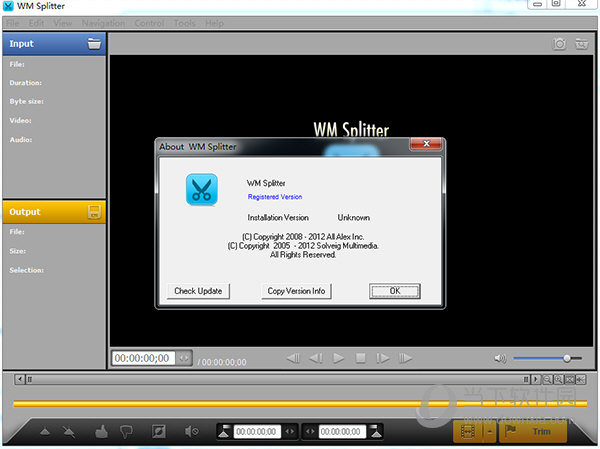Stop playback
600x449 pixels.
coord(360,358)
